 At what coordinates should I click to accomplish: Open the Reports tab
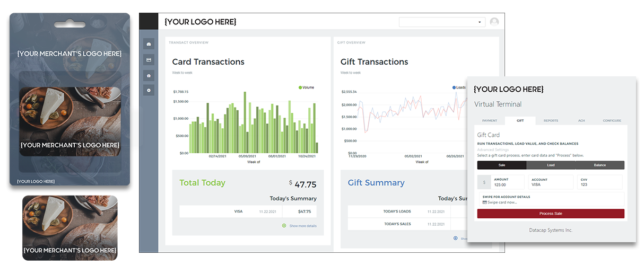click(551, 121)
